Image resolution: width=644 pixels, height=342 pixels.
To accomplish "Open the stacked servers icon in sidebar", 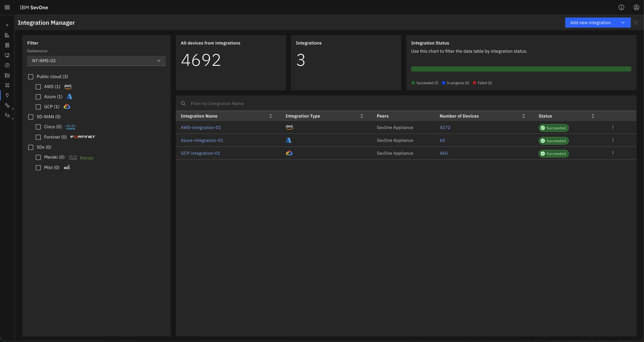I will [7, 45].
